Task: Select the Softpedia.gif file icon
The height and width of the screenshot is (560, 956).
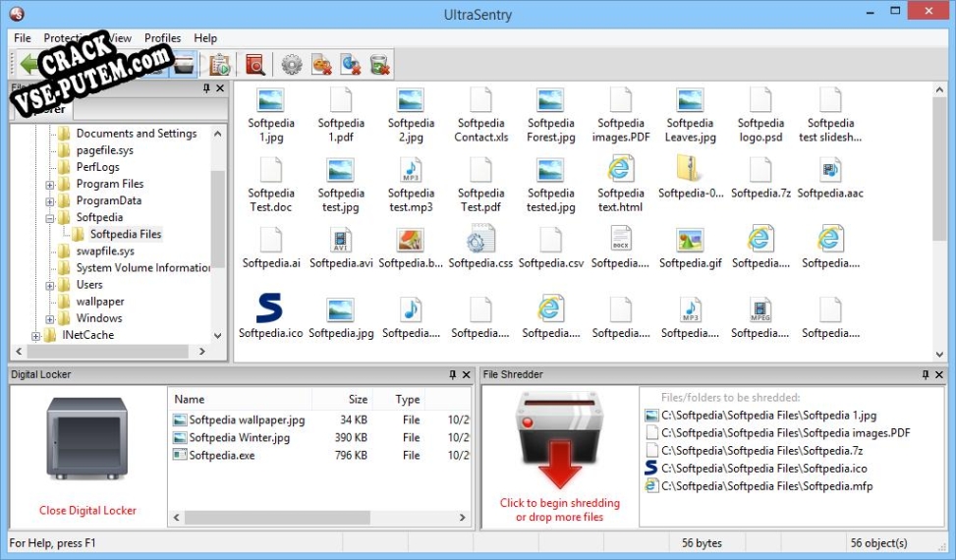Action: coord(690,240)
